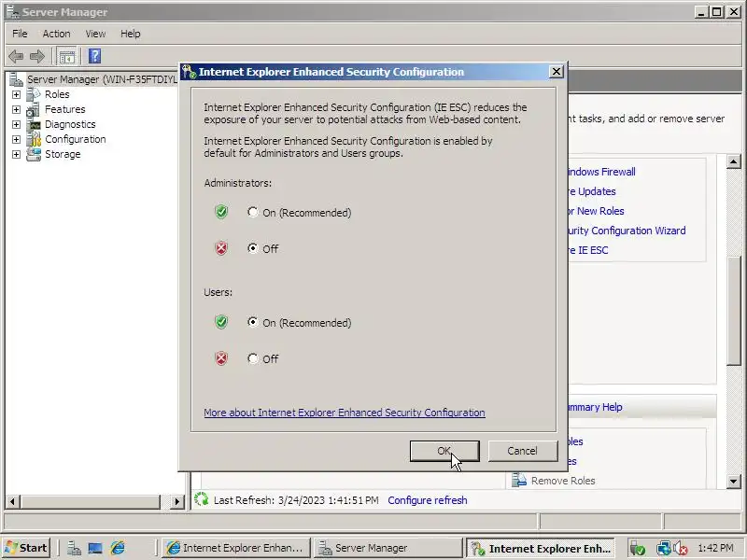Select the Configuration item in the tree
This screenshot has height=560, width=747.
[76, 139]
